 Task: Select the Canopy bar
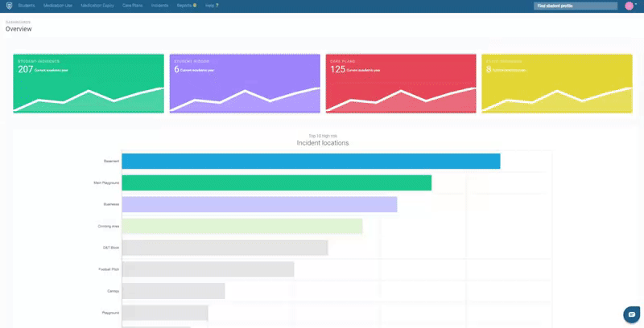173,291
